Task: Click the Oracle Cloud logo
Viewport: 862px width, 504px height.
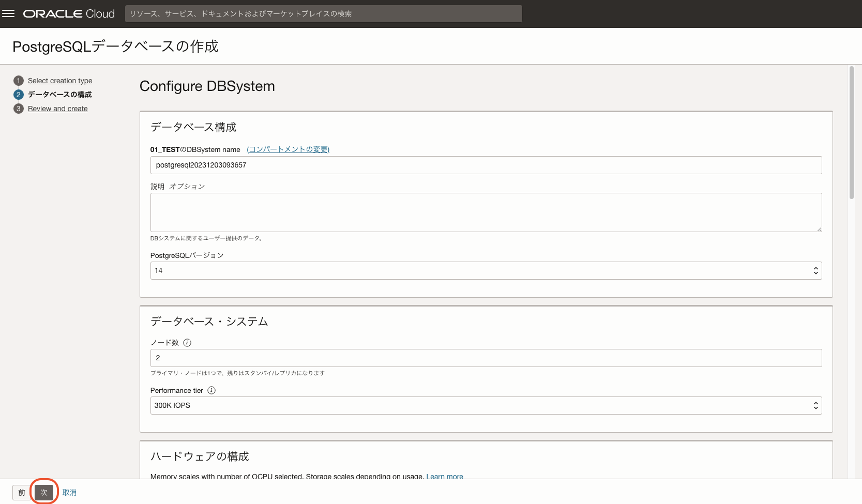Action: 69,14
